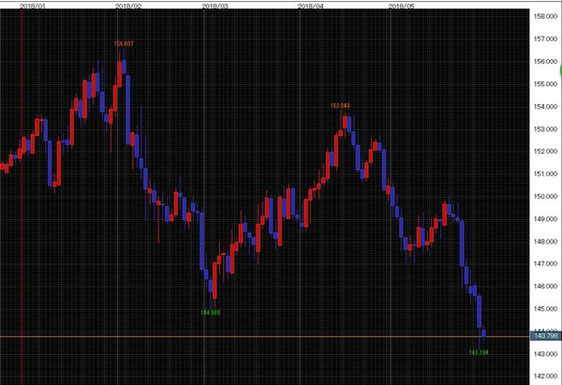The width and height of the screenshot is (562, 385).
Task: Click the 2018/01 date label
Action: 32,6
